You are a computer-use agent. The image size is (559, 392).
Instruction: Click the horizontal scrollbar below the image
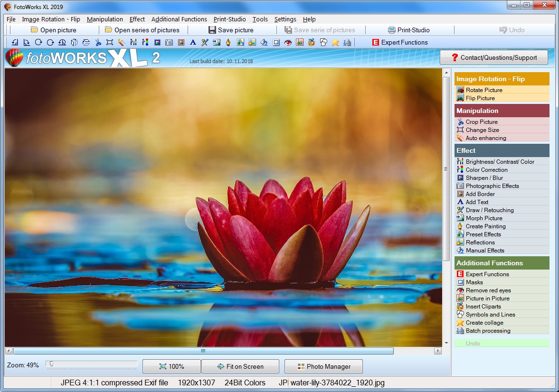(202, 351)
